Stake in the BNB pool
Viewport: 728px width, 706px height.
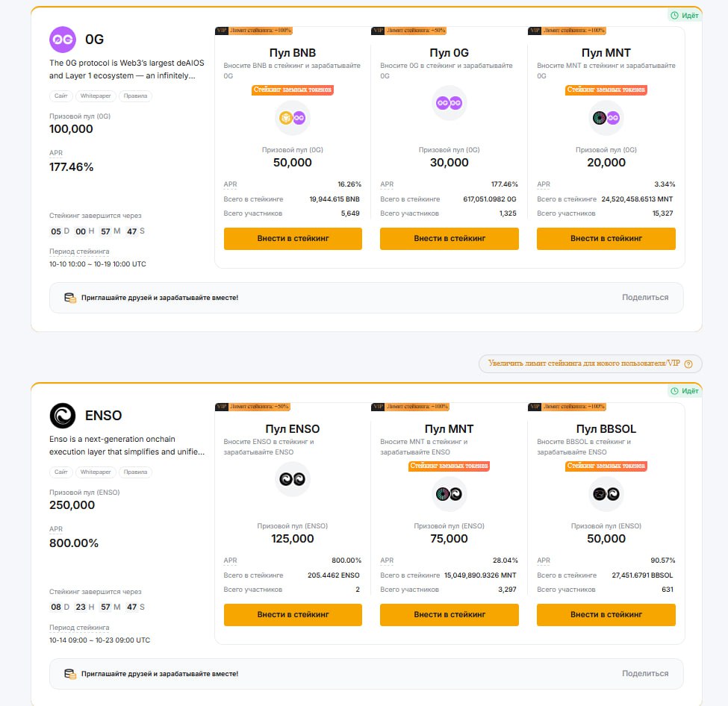pyautogui.click(x=293, y=239)
